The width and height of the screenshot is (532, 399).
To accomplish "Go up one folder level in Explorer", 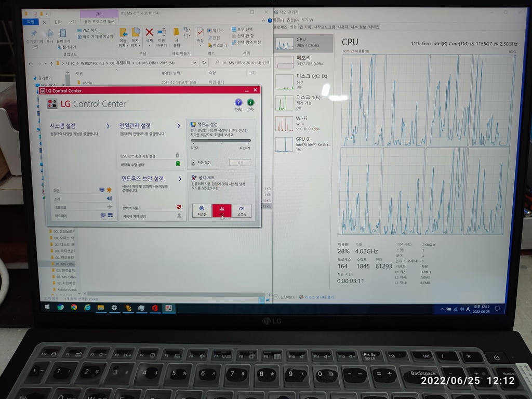I will pos(51,63).
